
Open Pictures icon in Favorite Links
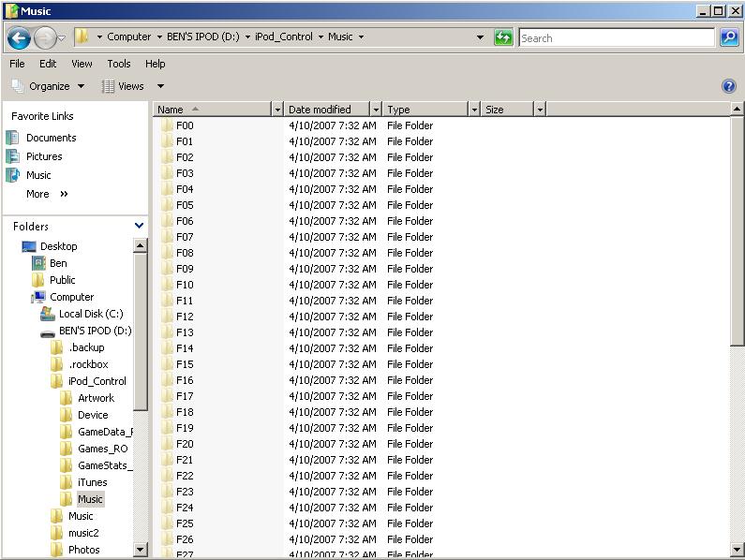click(12, 156)
